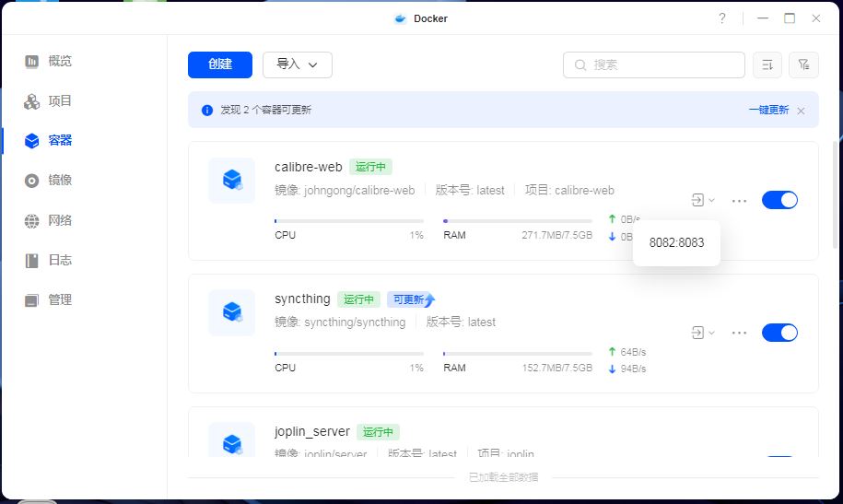Screen dimensions: 843x504
Task: Expand the 导入 import dropdown
Action: (x=297, y=64)
